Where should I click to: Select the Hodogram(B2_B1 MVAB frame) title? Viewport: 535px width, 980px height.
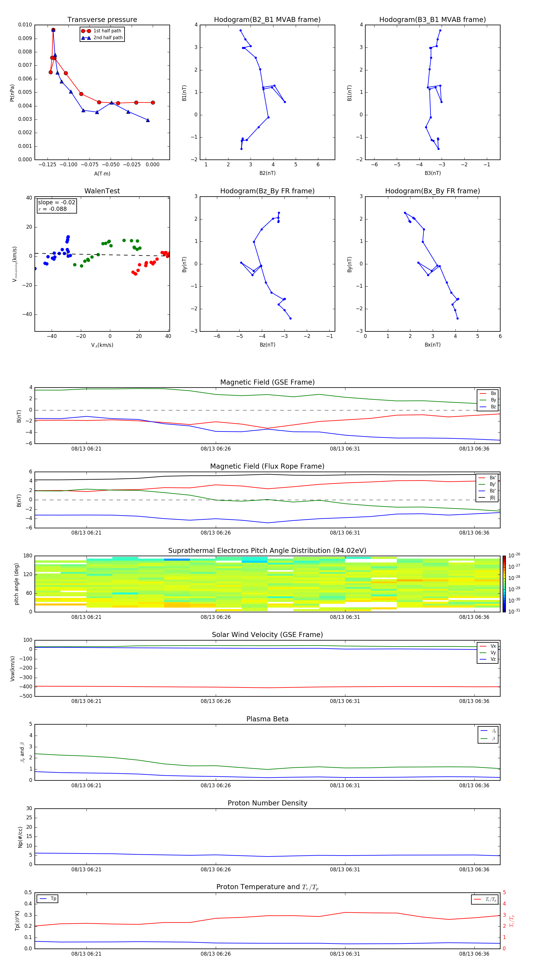267,20
